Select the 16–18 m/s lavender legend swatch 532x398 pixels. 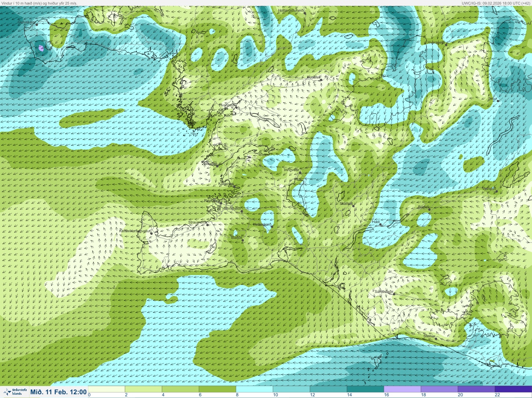(402, 389)
